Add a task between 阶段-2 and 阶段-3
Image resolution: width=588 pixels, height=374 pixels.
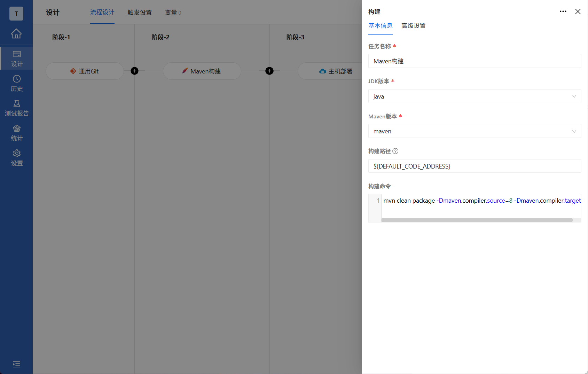click(x=269, y=71)
